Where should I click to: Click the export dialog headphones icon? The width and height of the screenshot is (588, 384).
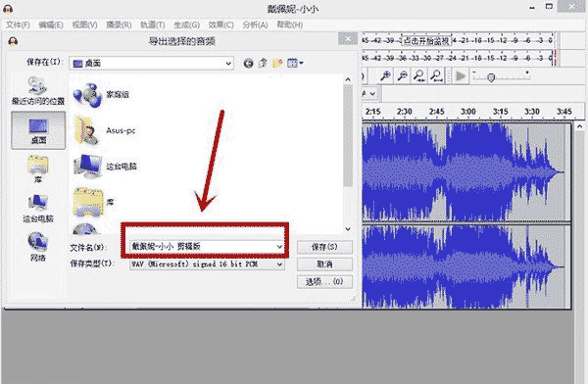13,41
